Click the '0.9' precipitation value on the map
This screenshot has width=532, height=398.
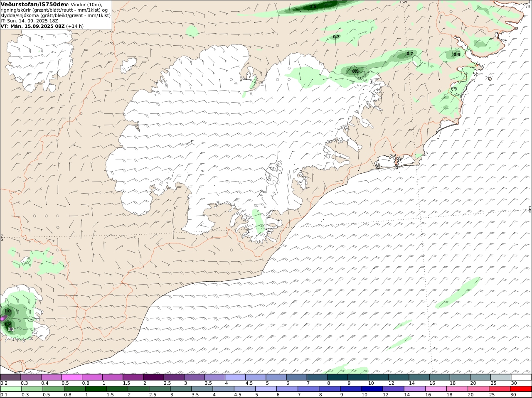pos(355,71)
